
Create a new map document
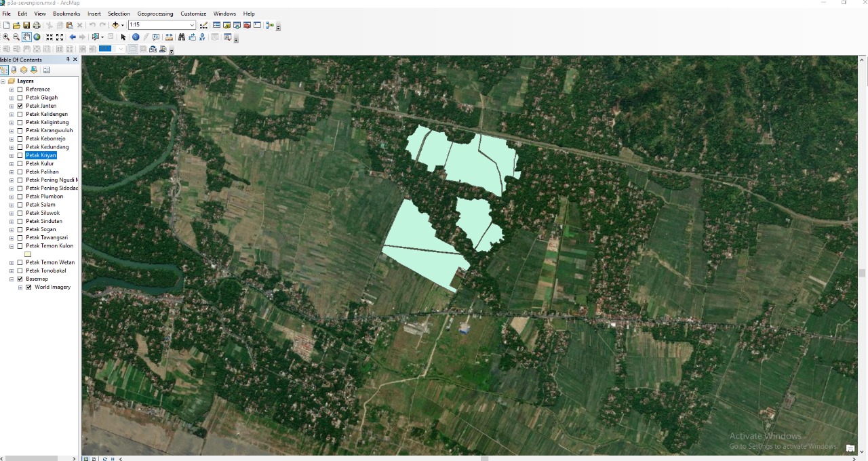[x=6, y=25]
